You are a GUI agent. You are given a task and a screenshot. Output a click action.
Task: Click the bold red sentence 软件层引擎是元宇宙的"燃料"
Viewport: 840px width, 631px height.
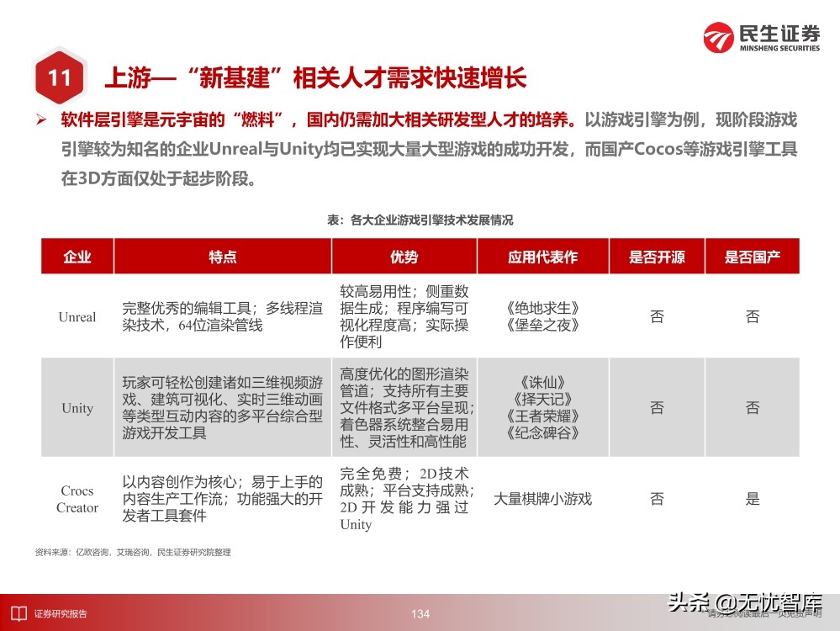coord(318,119)
